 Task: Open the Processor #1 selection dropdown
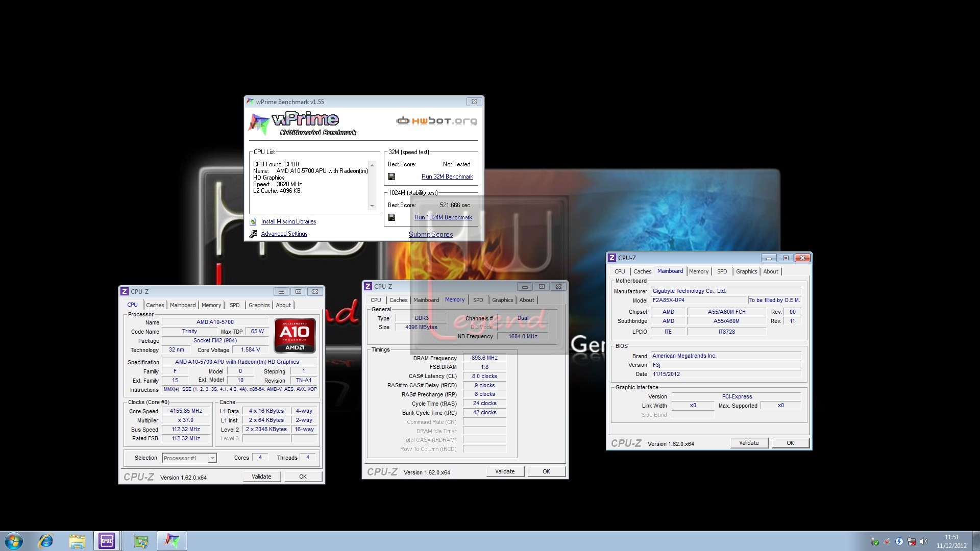point(212,458)
